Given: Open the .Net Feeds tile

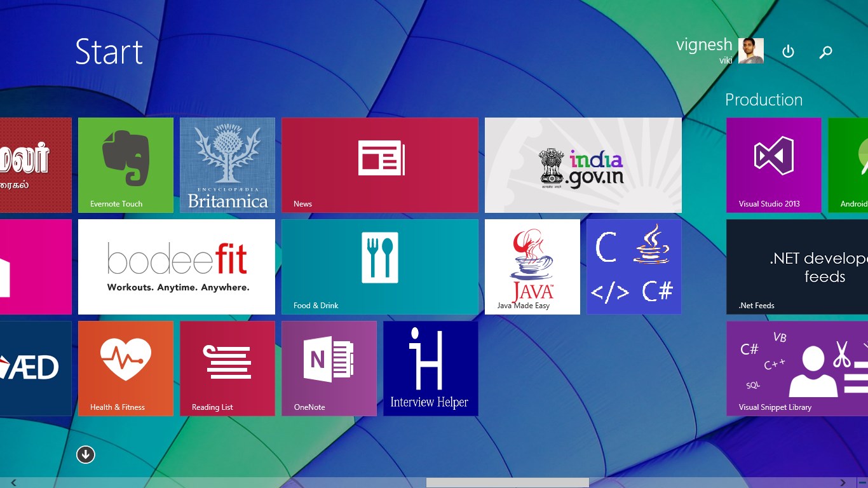Looking at the screenshot, I should tap(797, 267).
